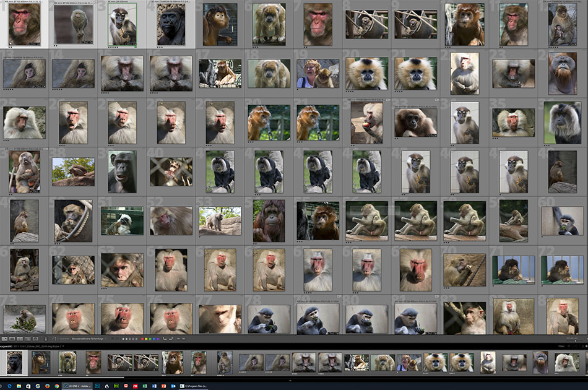Switch to Lightroom in the Windows taskbar
588x390 pixels.
pyautogui.click(x=77, y=386)
